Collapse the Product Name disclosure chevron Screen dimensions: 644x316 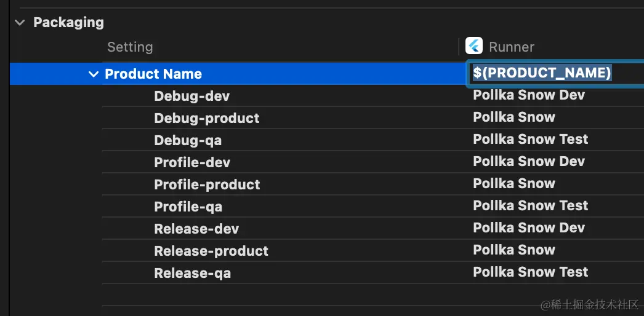pos(94,74)
